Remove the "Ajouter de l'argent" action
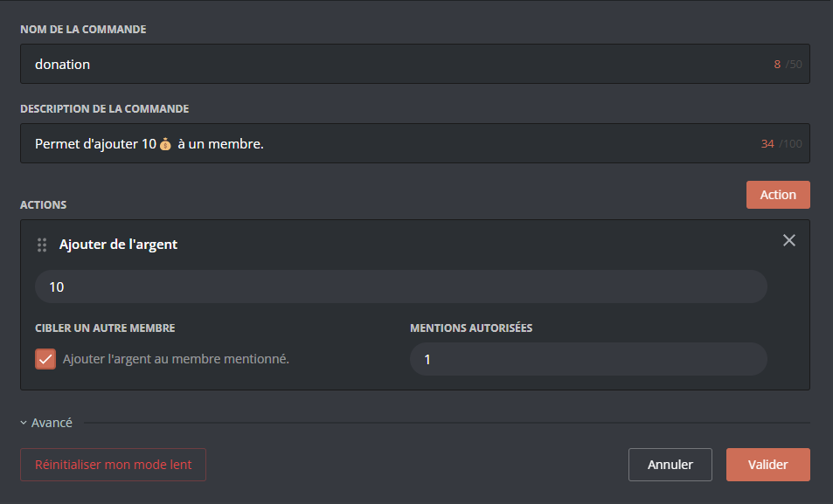833x504 pixels. pyautogui.click(x=789, y=239)
